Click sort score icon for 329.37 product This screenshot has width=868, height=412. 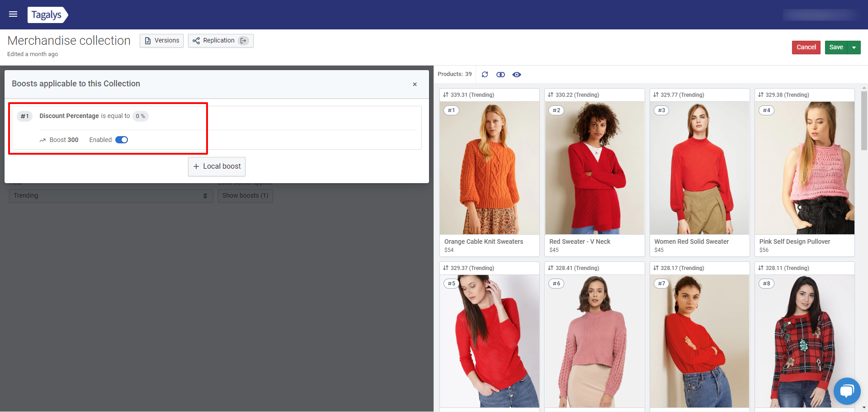click(x=446, y=268)
